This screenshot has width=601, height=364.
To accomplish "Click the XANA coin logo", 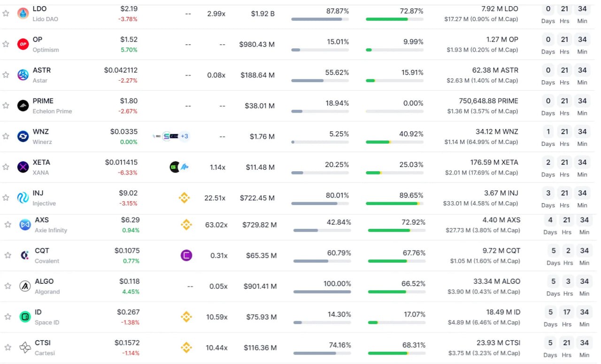I will click(x=23, y=167).
